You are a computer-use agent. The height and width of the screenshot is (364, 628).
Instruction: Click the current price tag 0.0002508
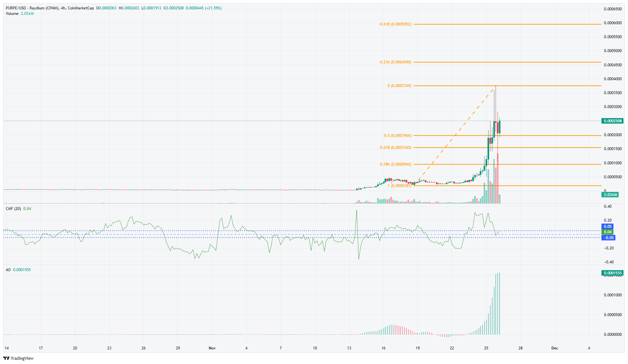[612, 121]
